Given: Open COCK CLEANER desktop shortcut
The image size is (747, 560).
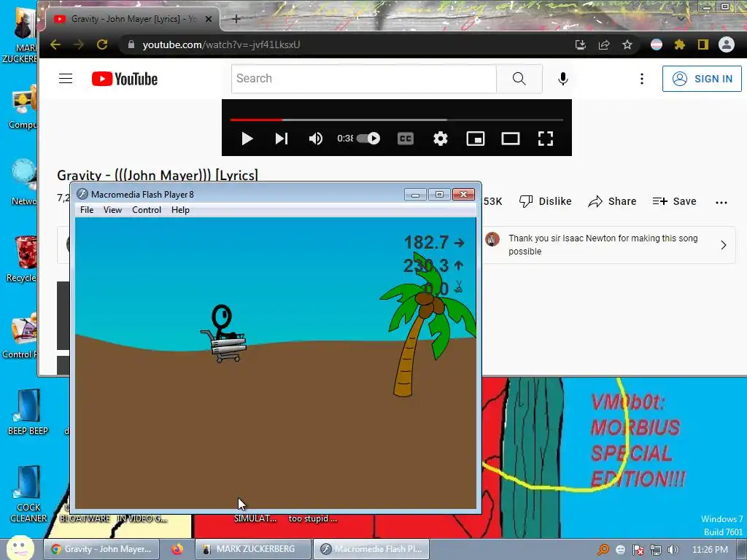Looking at the screenshot, I should point(28,494).
